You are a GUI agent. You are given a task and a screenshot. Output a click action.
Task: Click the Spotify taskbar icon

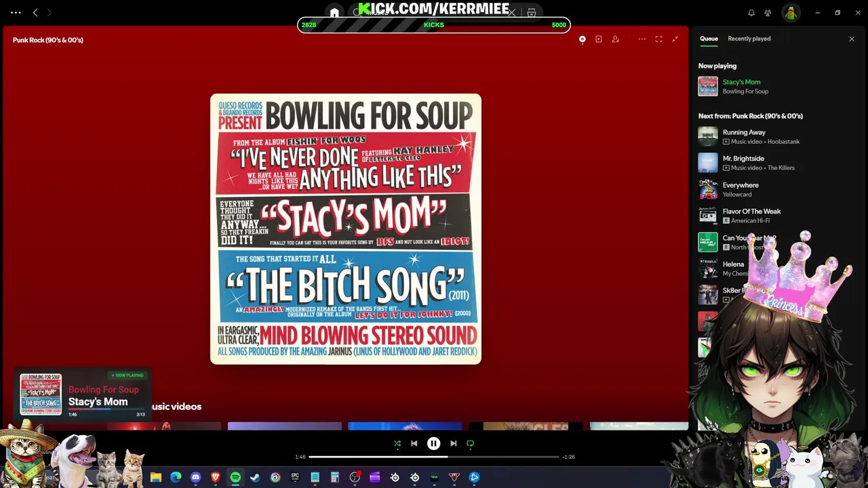coord(235,478)
